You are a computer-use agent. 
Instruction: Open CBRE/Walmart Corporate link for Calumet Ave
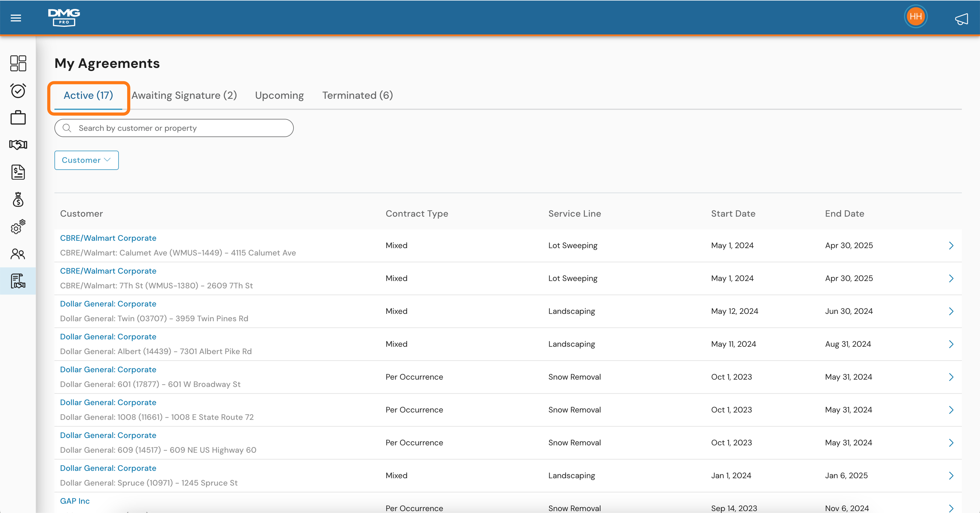coord(108,238)
